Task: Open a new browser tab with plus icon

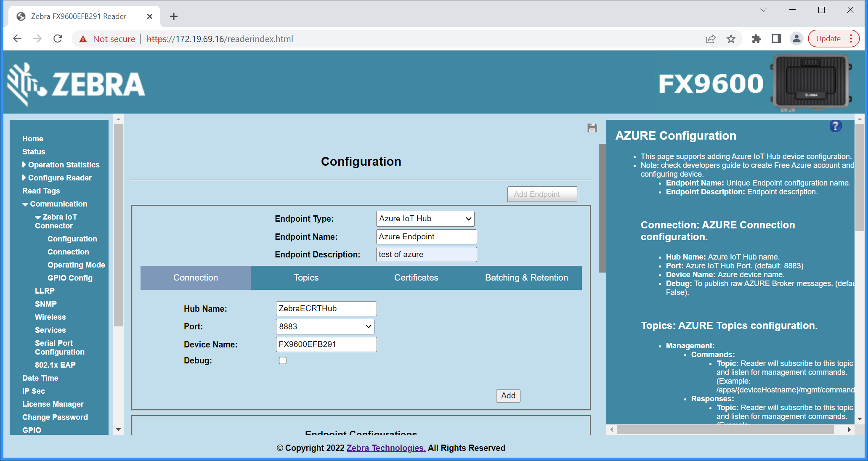Action: point(174,16)
